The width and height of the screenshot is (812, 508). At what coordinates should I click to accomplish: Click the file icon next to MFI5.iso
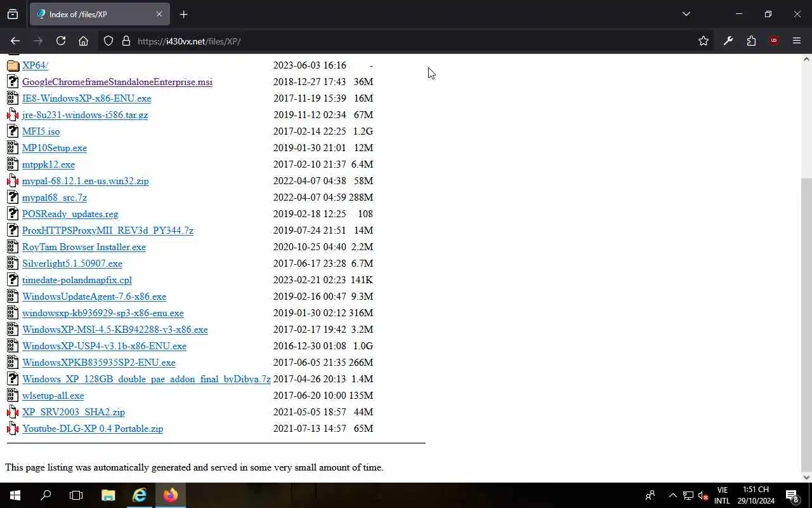13,131
